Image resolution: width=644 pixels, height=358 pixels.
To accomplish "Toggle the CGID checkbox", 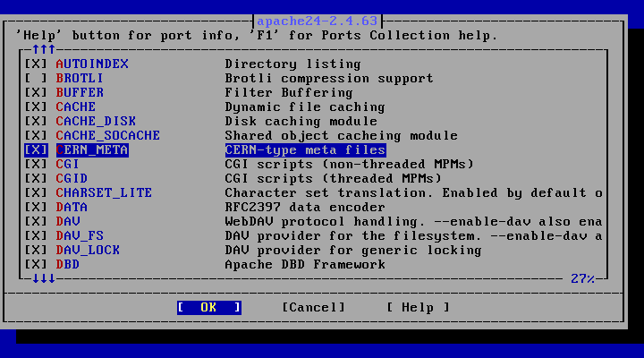I will 36,179.
